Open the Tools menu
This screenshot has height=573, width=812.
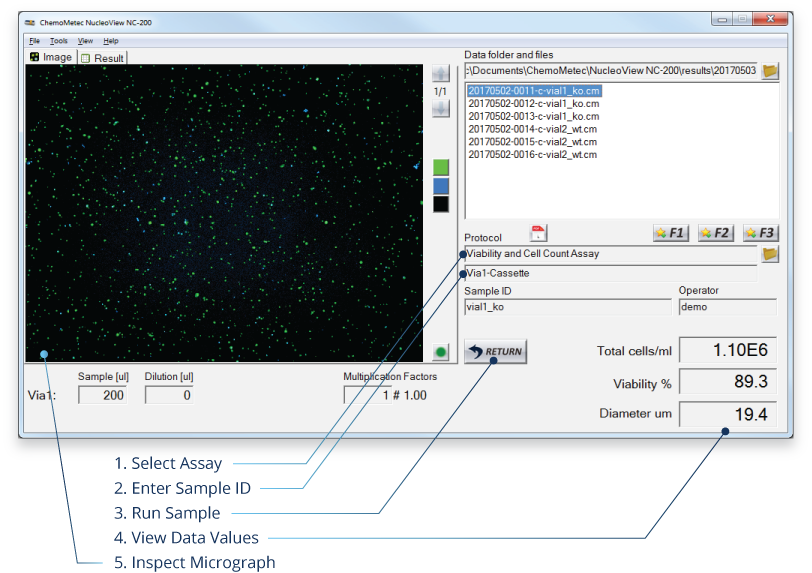59,41
